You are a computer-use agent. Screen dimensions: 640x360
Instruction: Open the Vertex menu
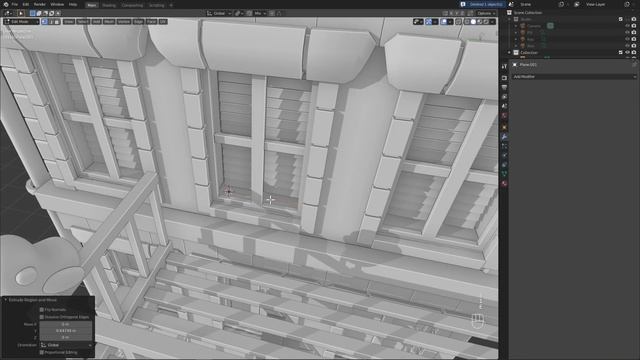pyautogui.click(x=124, y=22)
